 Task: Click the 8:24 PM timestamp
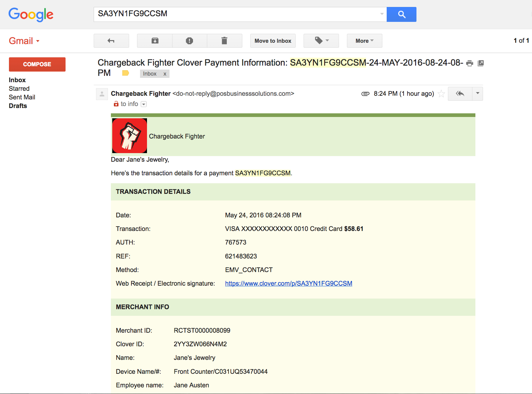coord(404,94)
